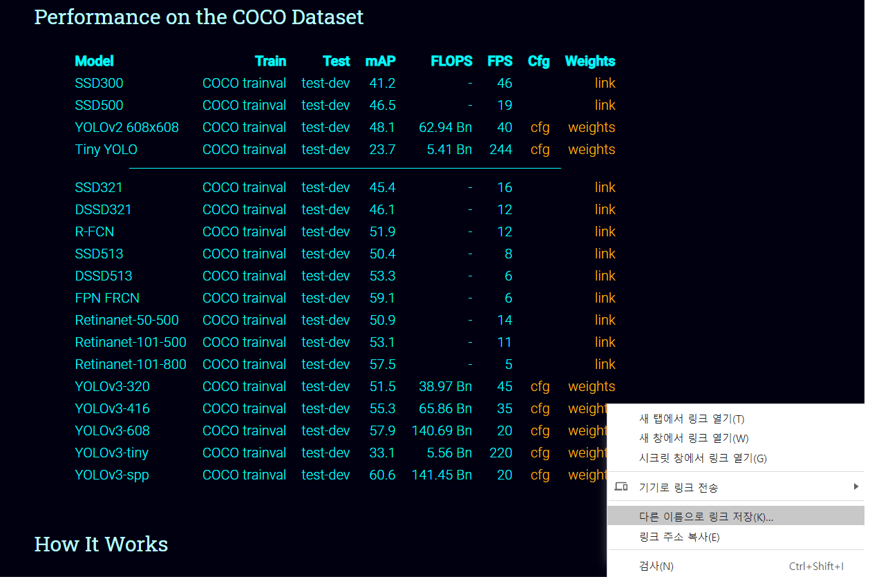Screen dimensions: 870x588
Task: Open cfg link for Tiny YOLO
Action: tap(540, 149)
